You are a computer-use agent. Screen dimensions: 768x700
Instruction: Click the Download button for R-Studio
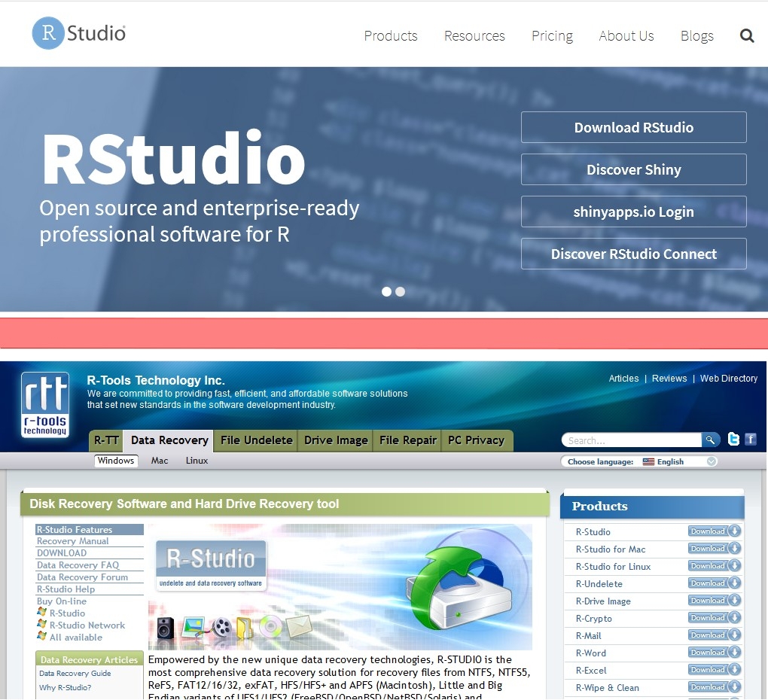[714, 531]
